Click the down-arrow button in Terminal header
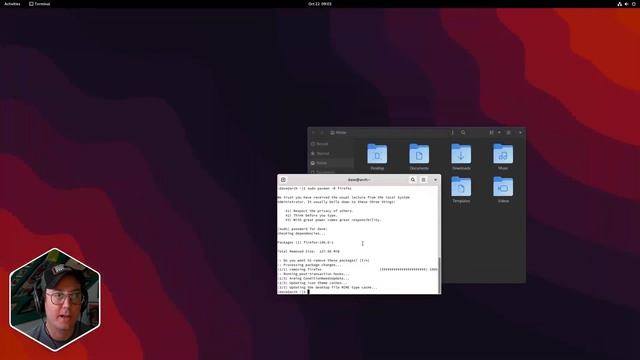The width and height of the screenshot is (640, 360). 435,180
